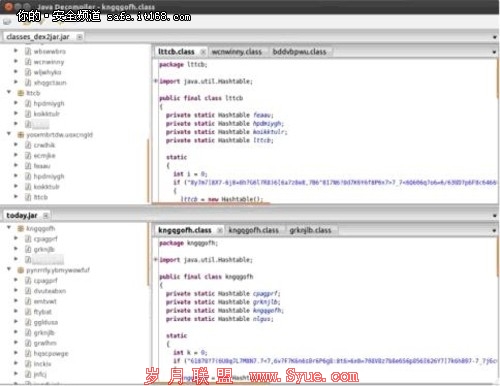Click 'public final class lttcb' declaration
The width and height of the screenshot is (500, 386).
coord(201,98)
